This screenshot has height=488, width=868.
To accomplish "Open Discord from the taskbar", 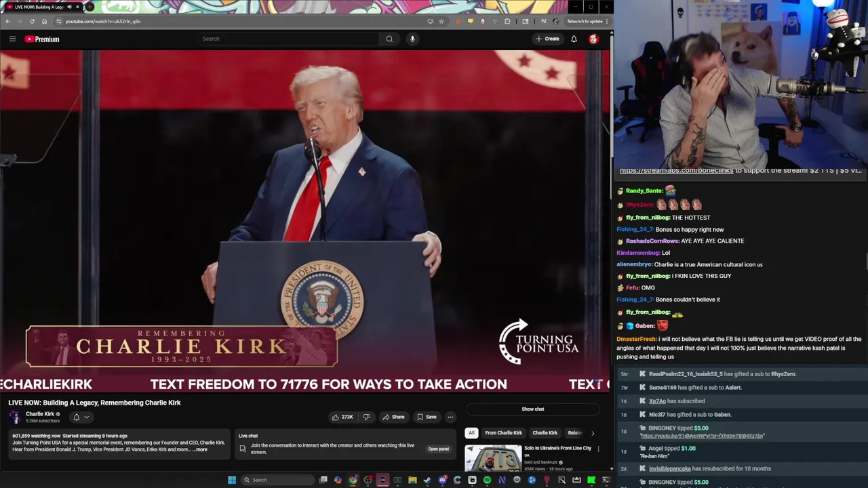I will click(443, 480).
